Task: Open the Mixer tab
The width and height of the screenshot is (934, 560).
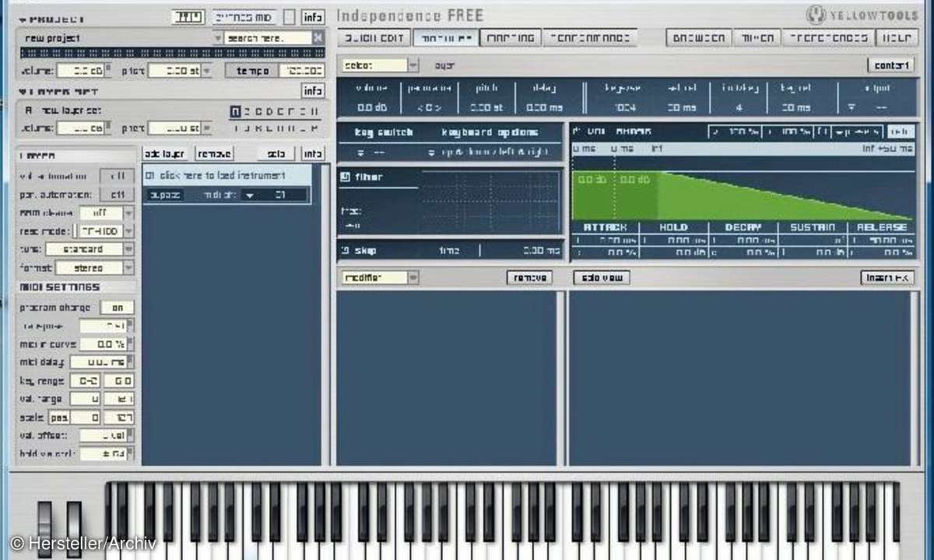Action: point(757,37)
